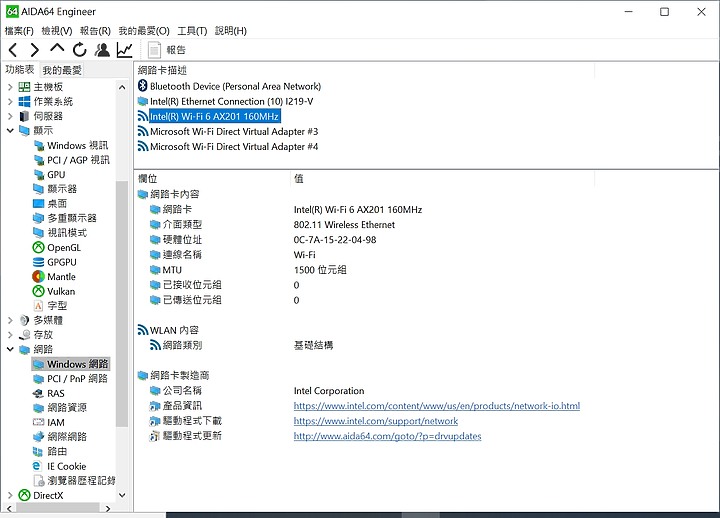Open the 報告(R) menu
720x518 pixels.
[95, 31]
